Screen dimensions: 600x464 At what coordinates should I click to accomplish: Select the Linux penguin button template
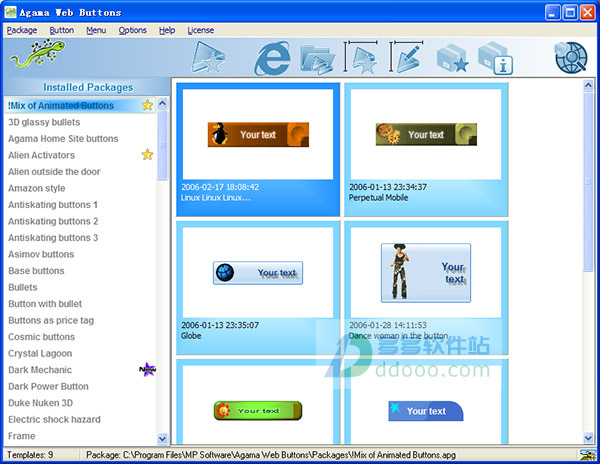click(x=258, y=149)
